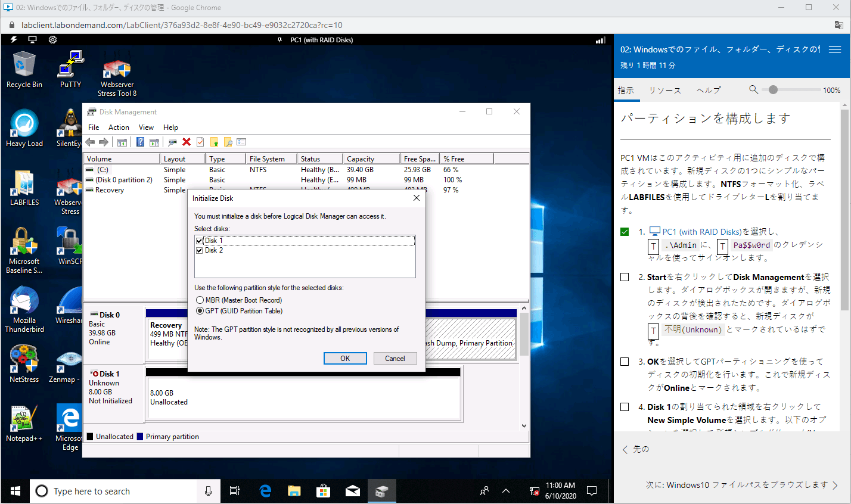Open File Explorer from the taskbar
The image size is (851, 504).
tap(294, 491)
